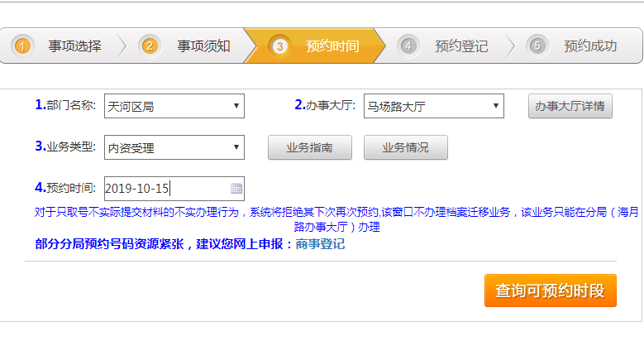Open 业务情况 button
Image resolution: width=644 pixels, height=341 pixels.
tap(406, 147)
